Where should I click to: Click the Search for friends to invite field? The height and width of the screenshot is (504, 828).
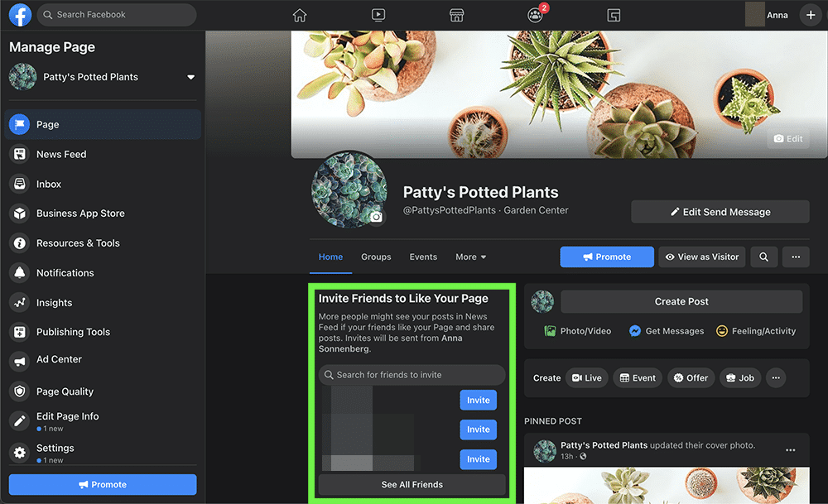[412, 375]
